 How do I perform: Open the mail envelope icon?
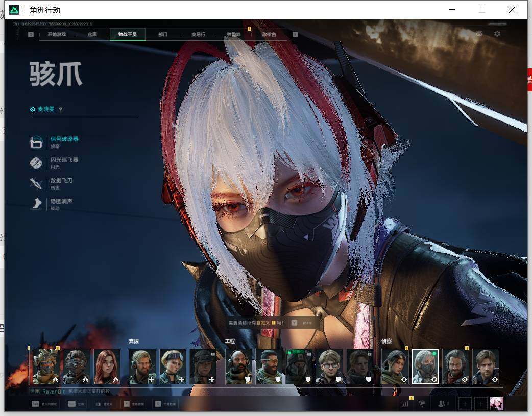[x=479, y=34]
